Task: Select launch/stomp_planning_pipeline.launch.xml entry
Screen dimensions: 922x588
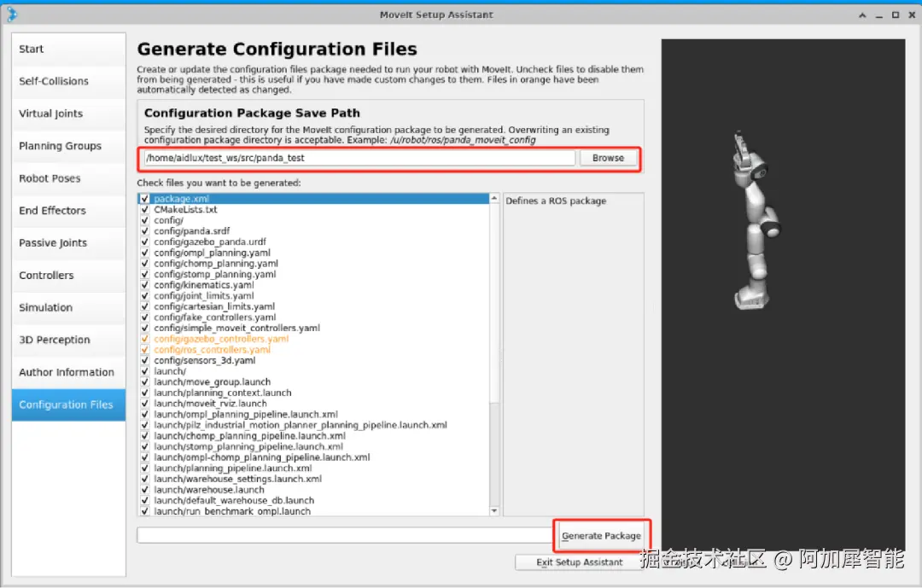Action: pos(248,446)
